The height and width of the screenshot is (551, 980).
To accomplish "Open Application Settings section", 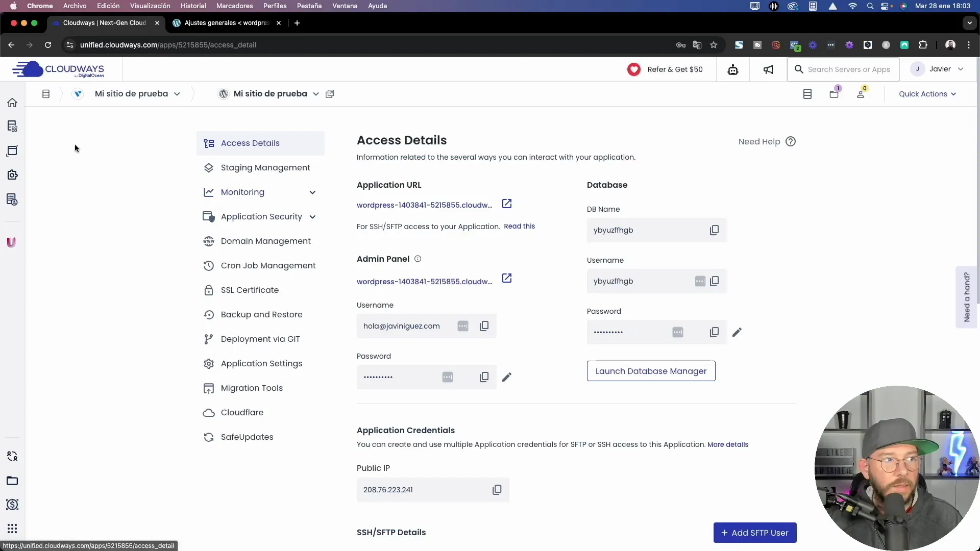I will (260, 364).
